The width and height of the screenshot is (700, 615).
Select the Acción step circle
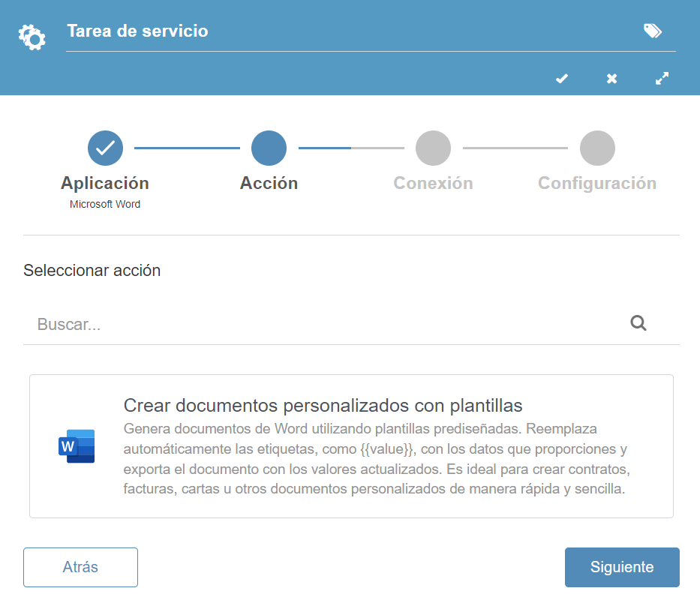(x=269, y=148)
